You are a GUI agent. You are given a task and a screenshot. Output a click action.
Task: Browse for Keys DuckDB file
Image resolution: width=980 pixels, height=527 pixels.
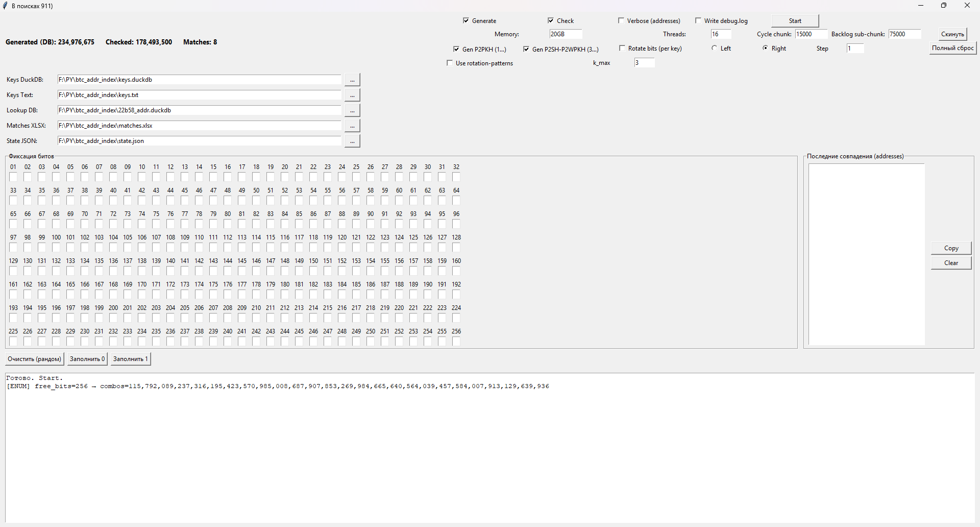pos(352,80)
